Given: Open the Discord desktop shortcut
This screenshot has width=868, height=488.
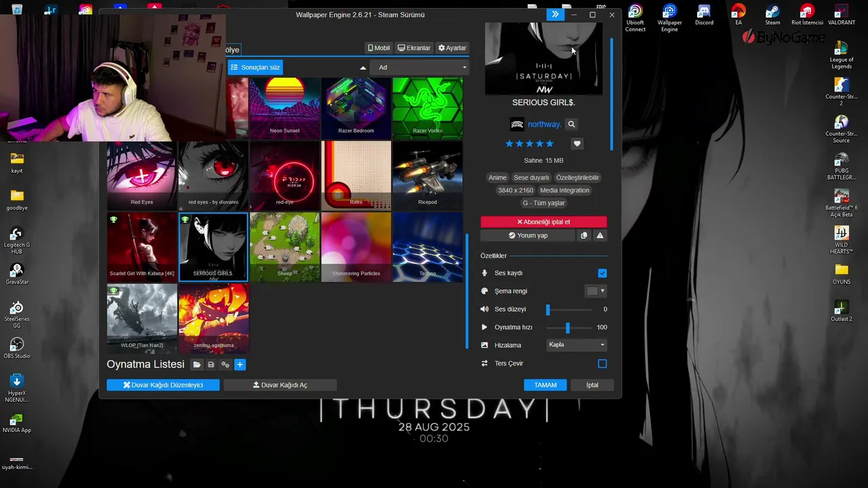Looking at the screenshot, I should coord(704,16).
